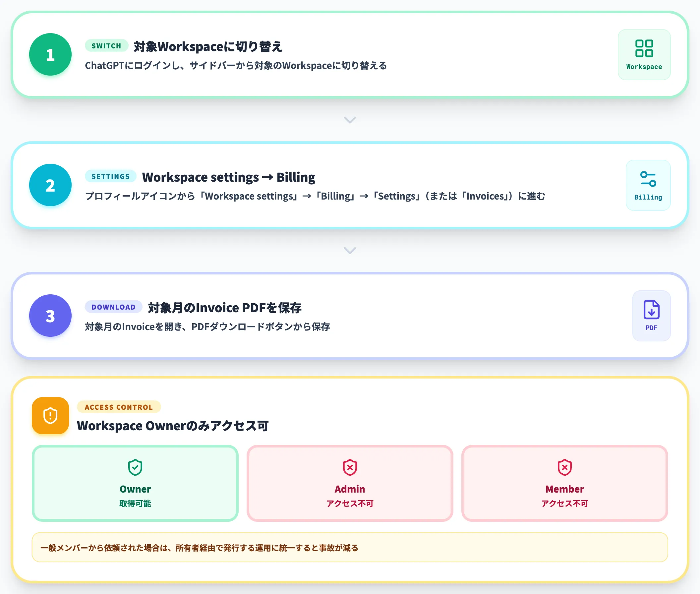Click the description 対象月のInvoiceを開き
The height and width of the screenshot is (594, 700).
(207, 327)
